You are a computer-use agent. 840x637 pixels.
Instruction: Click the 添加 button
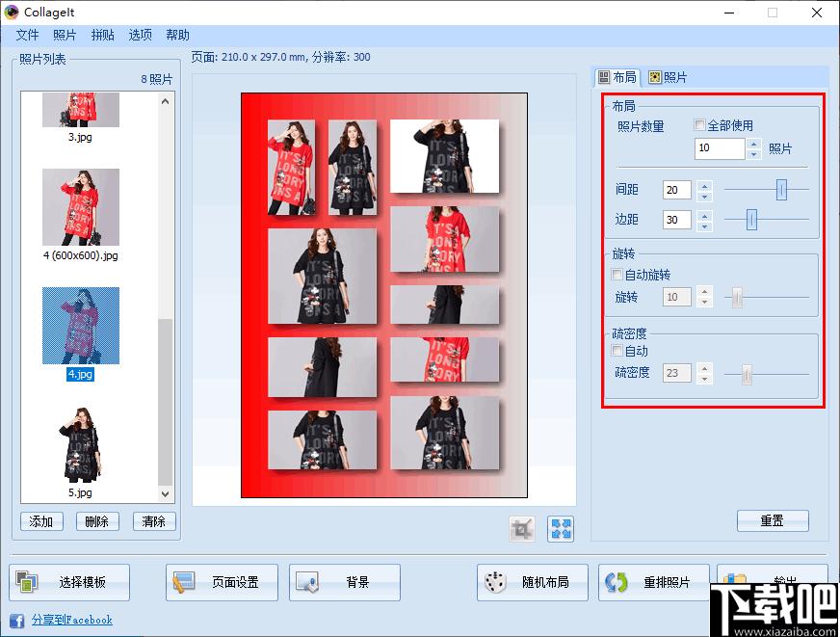[x=41, y=521]
